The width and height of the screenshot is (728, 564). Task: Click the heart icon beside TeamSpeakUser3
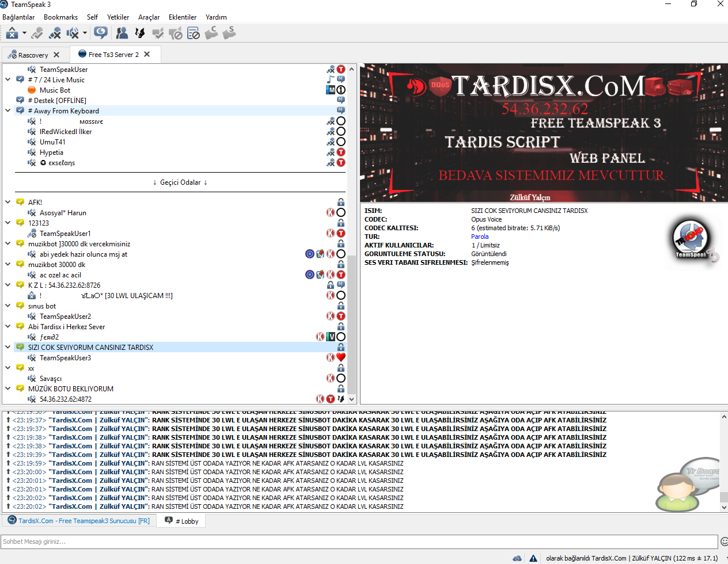pos(341,358)
